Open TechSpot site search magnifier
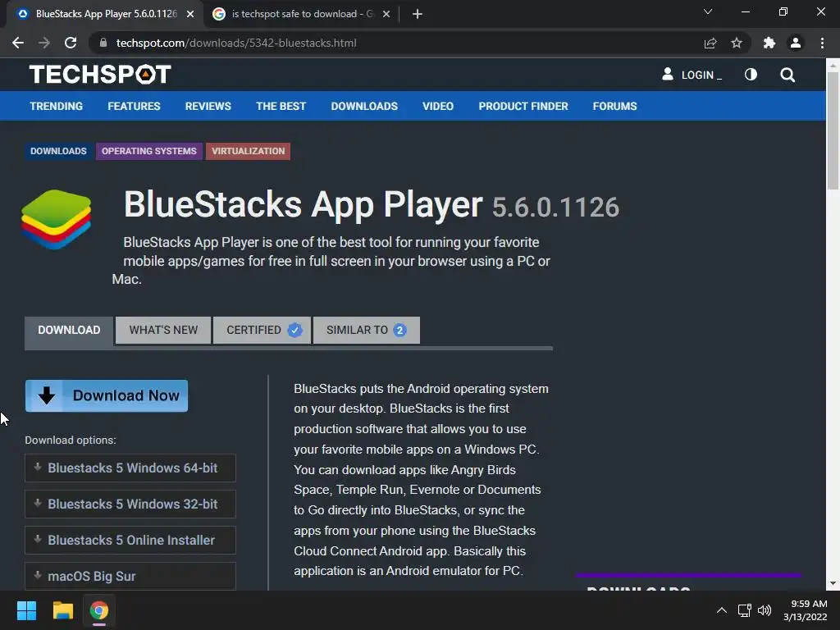840x630 pixels. point(787,75)
